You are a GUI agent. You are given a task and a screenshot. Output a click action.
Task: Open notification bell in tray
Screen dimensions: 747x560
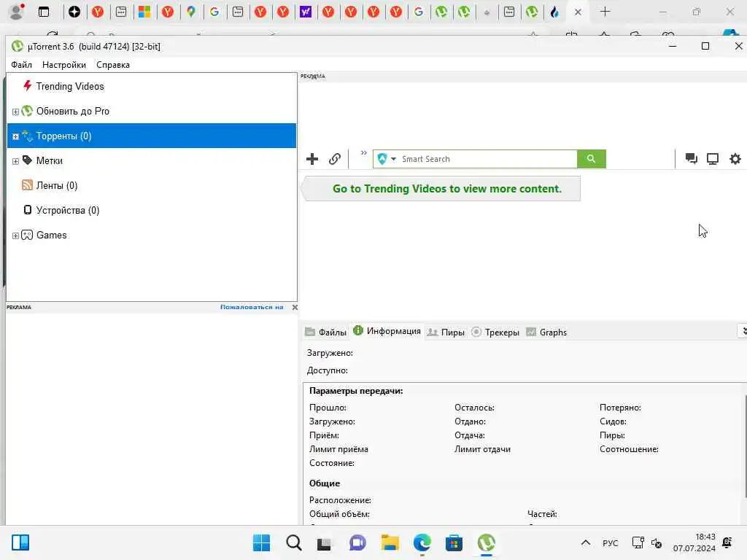point(727,542)
